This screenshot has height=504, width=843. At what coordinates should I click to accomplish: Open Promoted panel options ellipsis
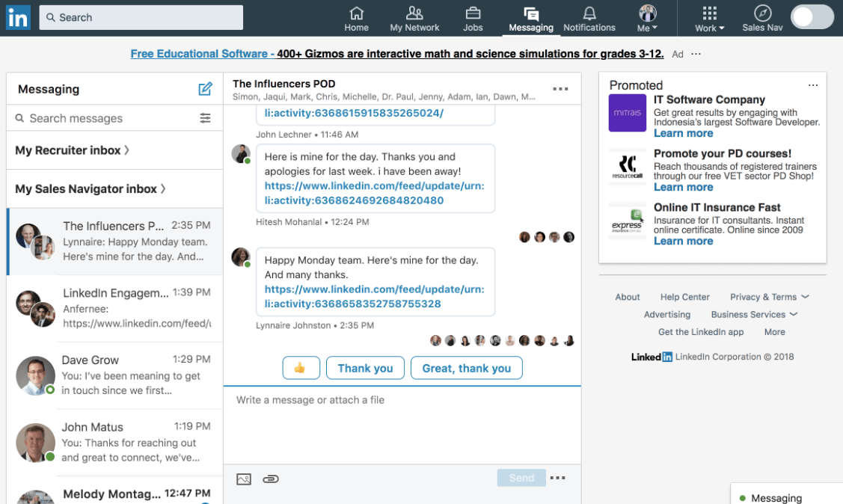coord(813,85)
